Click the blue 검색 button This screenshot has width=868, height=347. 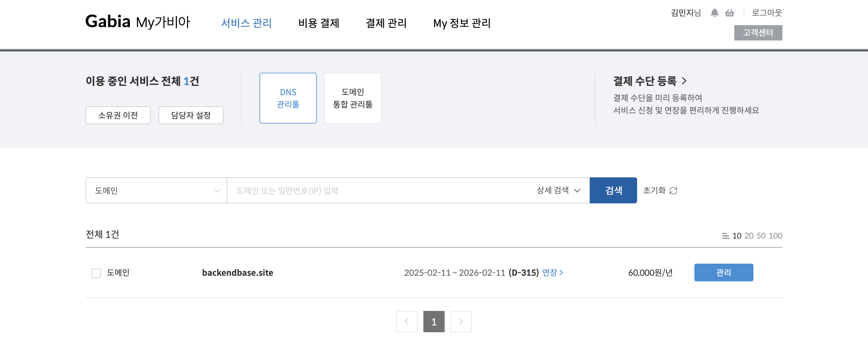[613, 191]
